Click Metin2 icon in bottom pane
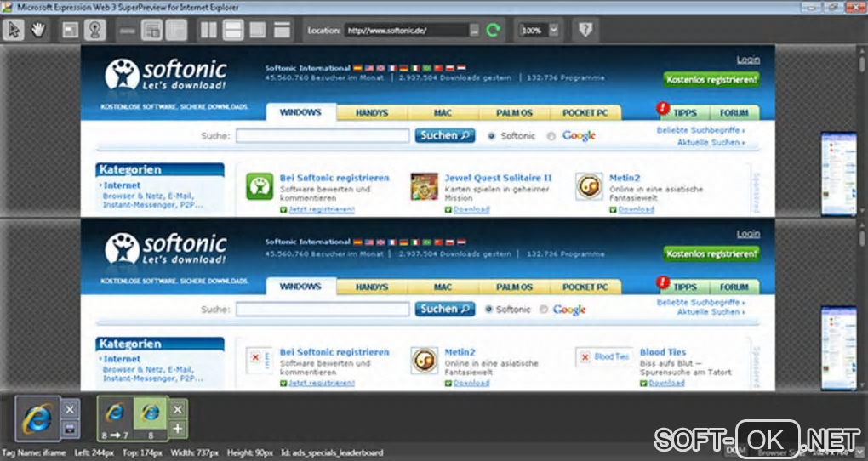 424,361
